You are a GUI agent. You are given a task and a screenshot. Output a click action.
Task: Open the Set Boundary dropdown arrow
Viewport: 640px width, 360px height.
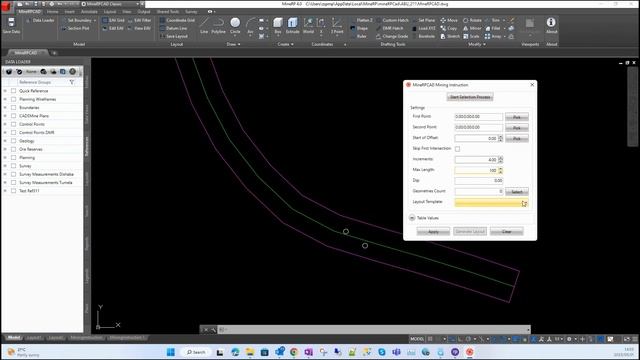[x=95, y=20]
